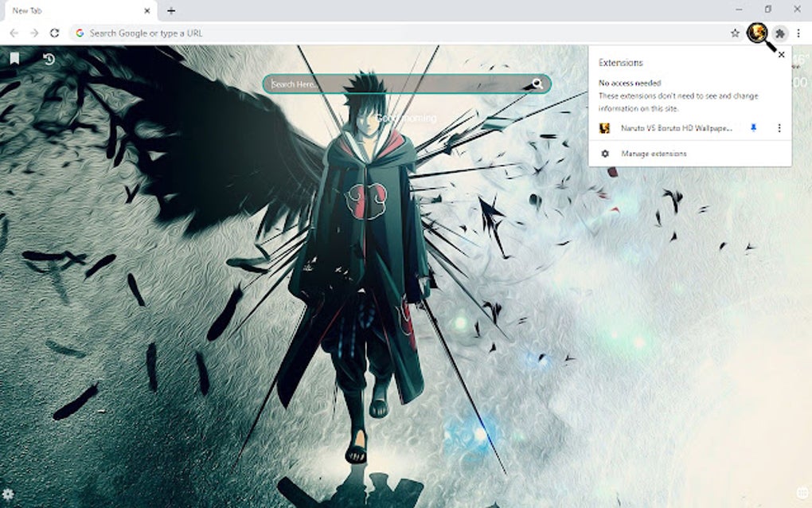Bookmark this tab with the star icon
The image size is (812, 508).
(735, 33)
